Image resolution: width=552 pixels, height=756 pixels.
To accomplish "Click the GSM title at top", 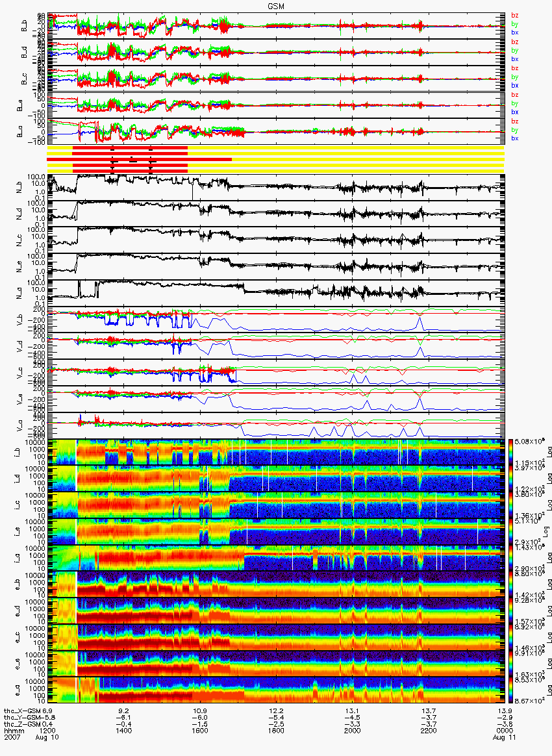I will click(x=275, y=6).
